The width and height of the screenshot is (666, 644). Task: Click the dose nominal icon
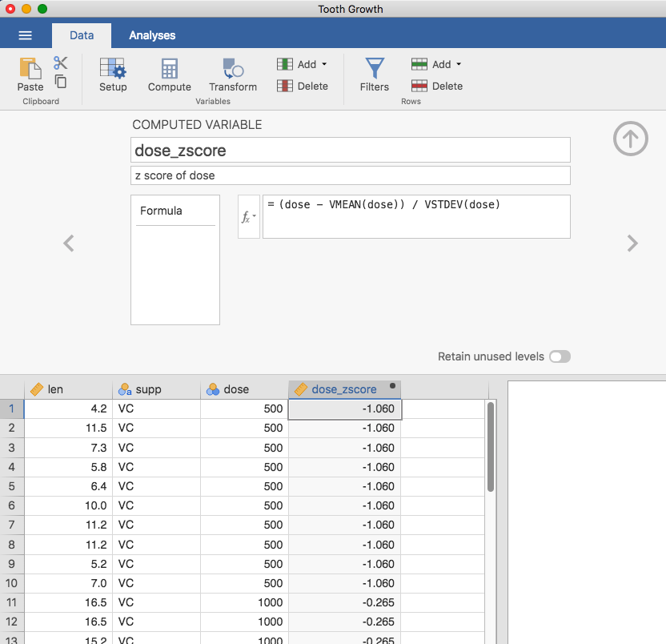click(x=213, y=389)
